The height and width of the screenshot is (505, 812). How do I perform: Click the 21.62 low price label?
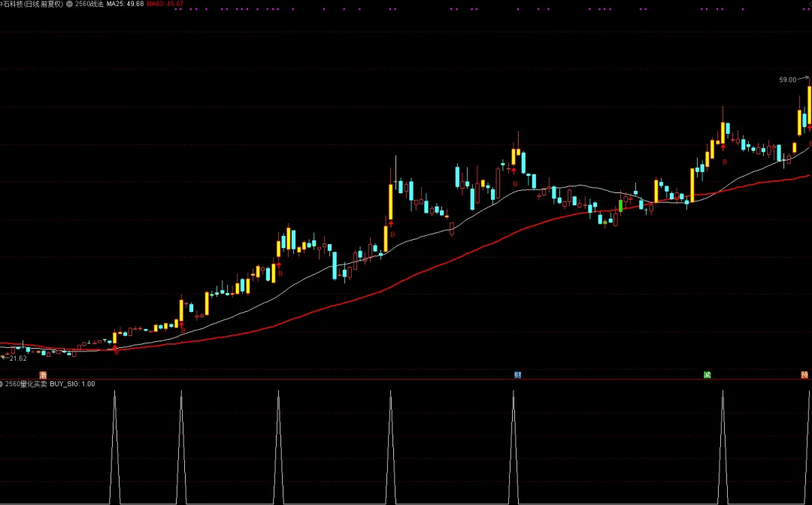coord(18,358)
